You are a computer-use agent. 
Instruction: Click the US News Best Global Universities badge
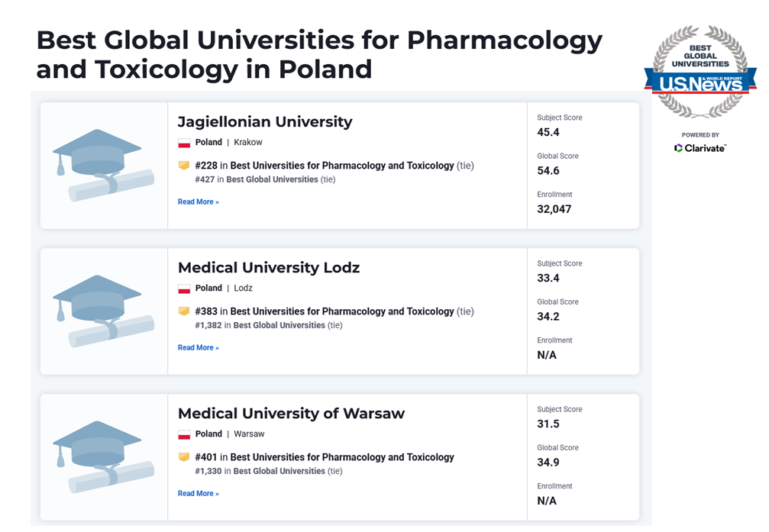pos(700,72)
